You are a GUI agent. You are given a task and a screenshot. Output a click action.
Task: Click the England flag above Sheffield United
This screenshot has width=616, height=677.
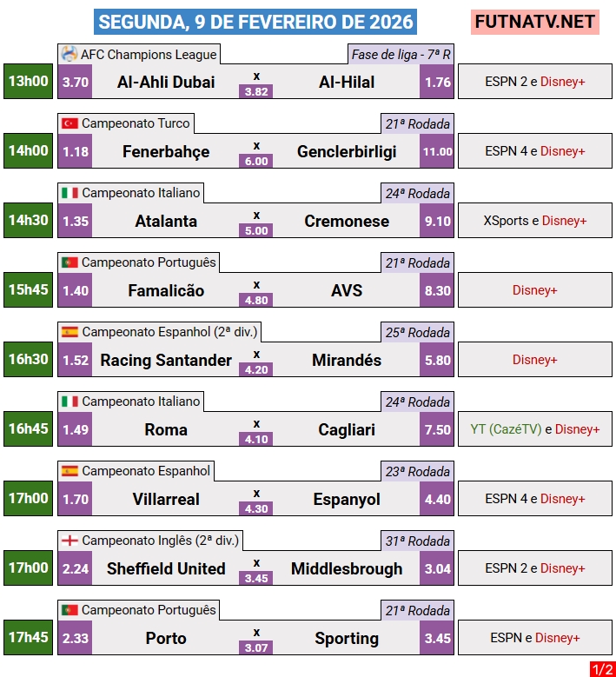click(x=70, y=541)
